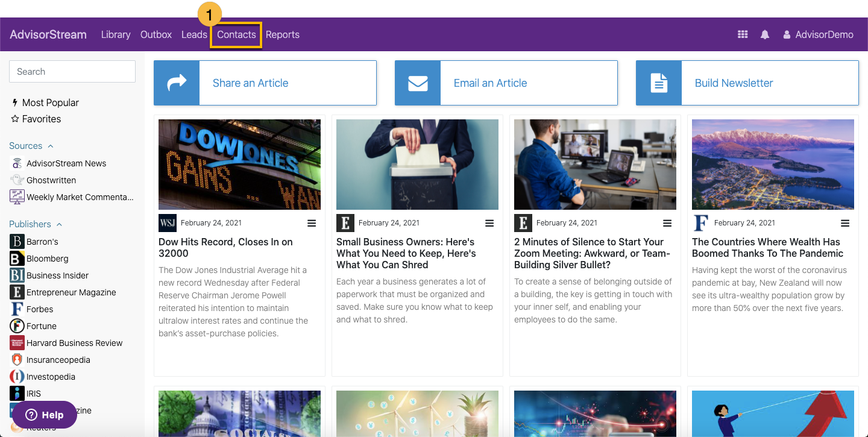The image size is (868, 437).
Task: Click the Harvard Business Review label
Action: click(75, 343)
